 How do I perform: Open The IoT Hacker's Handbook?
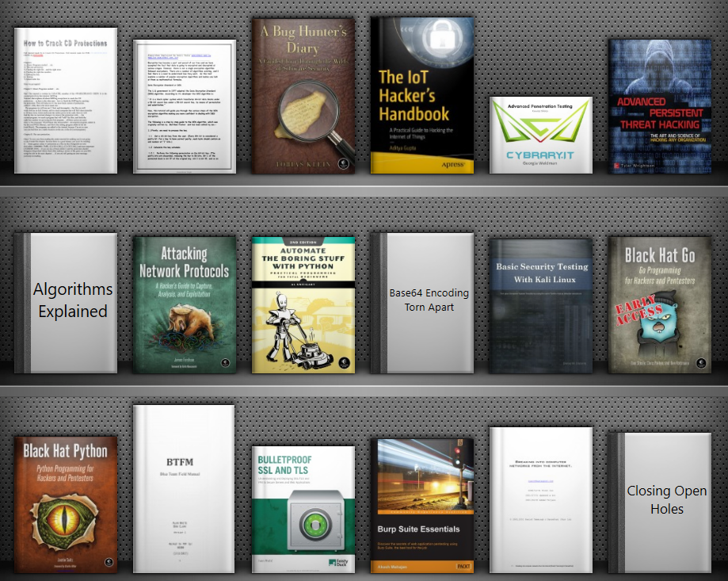pyautogui.click(x=422, y=96)
